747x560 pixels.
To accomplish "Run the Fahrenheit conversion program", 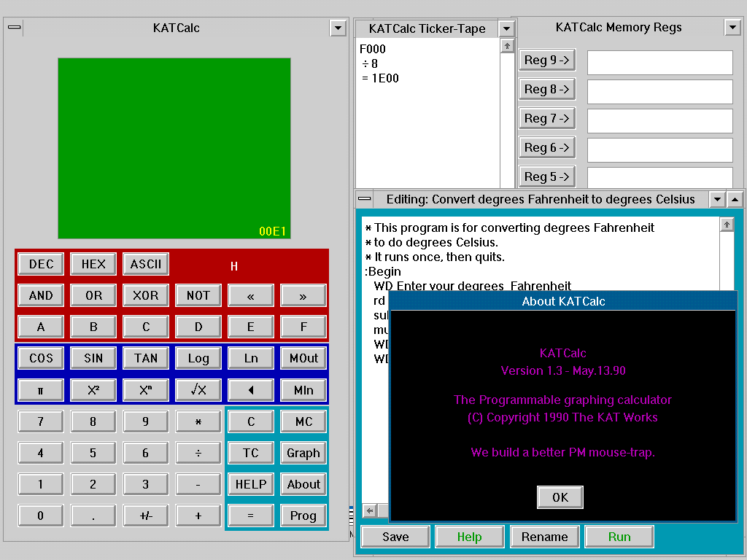I will coord(619,537).
